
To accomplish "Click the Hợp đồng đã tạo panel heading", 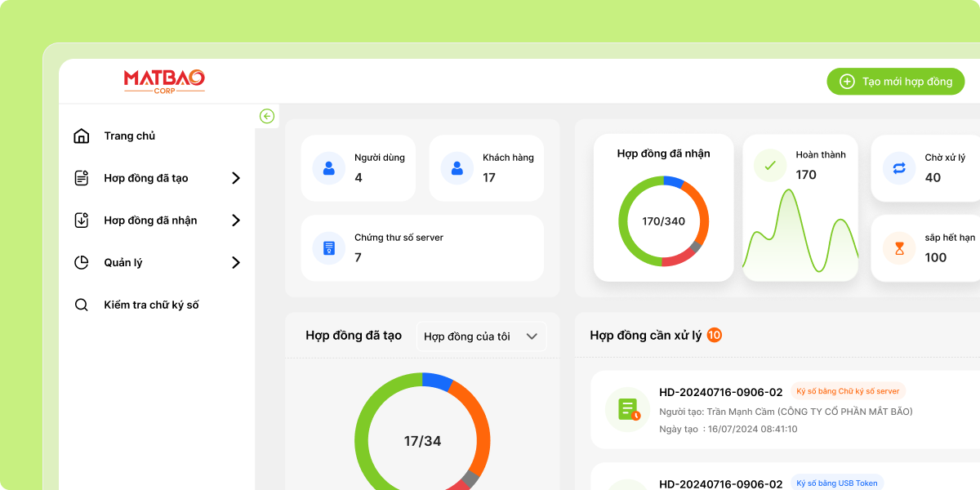I will pos(354,335).
